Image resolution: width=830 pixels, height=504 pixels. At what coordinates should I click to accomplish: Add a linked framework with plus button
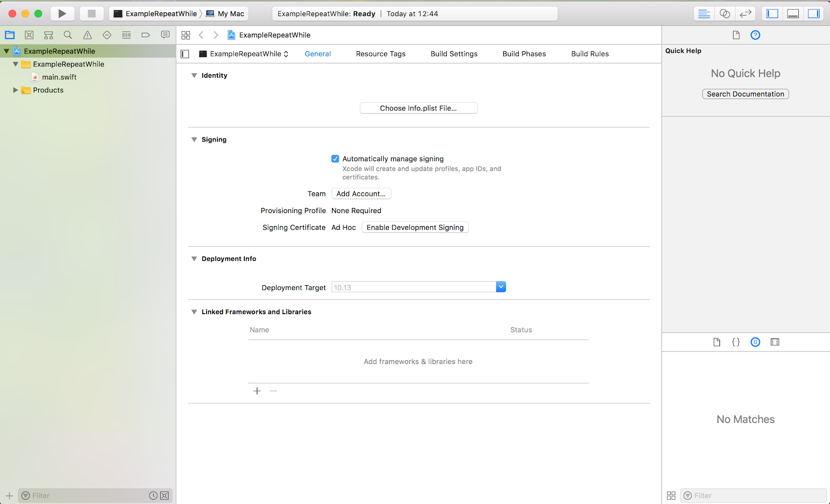[x=257, y=391]
